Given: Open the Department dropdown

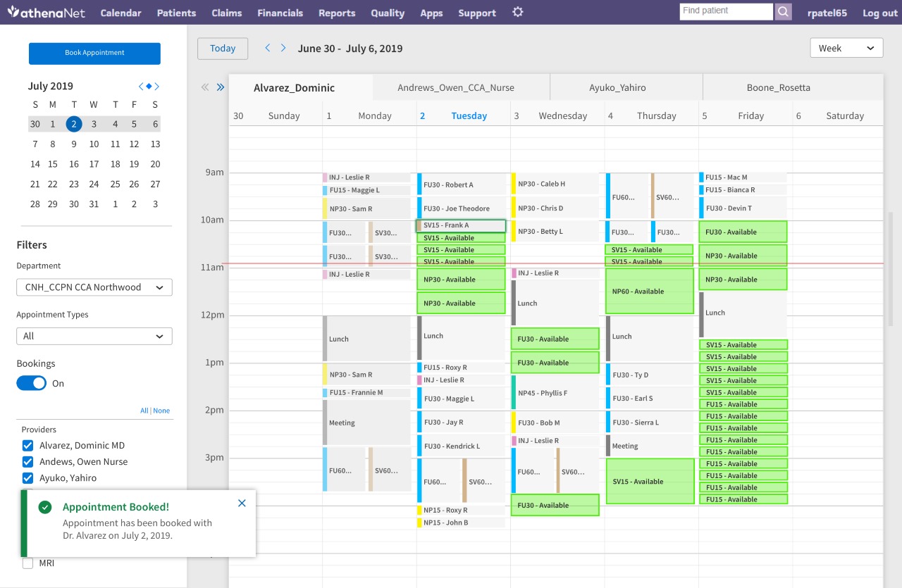Looking at the screenshot, I should 94,287.
